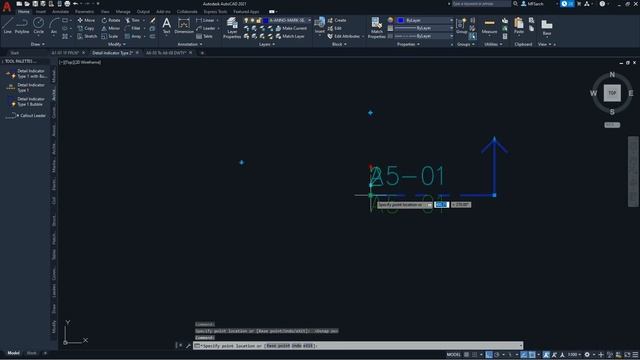Click the Table tool
Viewport: 640px width, 360px height.
coord(204,36)
